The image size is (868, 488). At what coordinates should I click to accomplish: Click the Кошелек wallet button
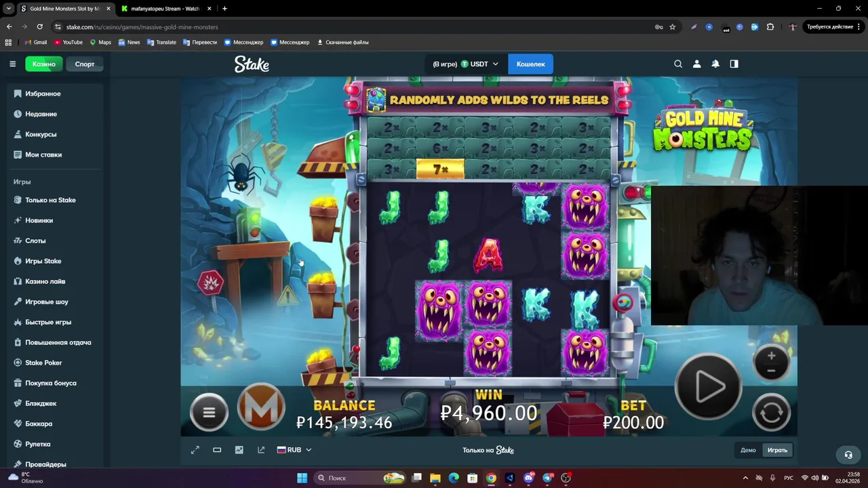point(530,64)
